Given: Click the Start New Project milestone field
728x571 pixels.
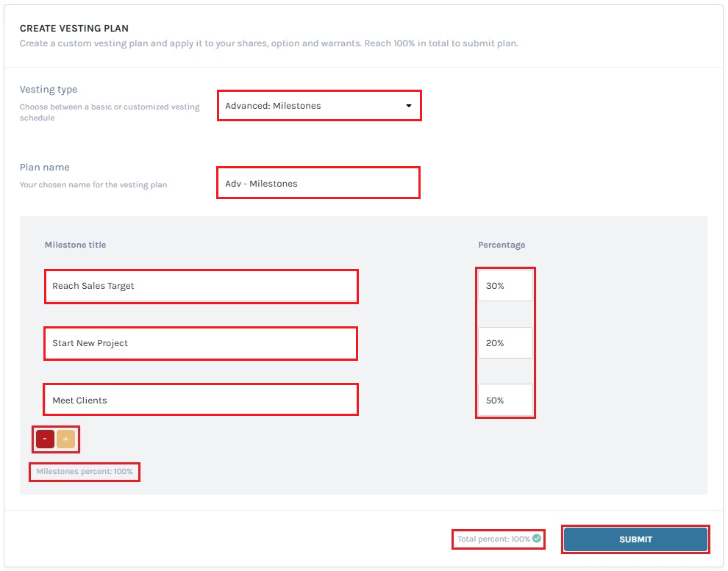Looking at the screenshot, I should coord(201,343).
